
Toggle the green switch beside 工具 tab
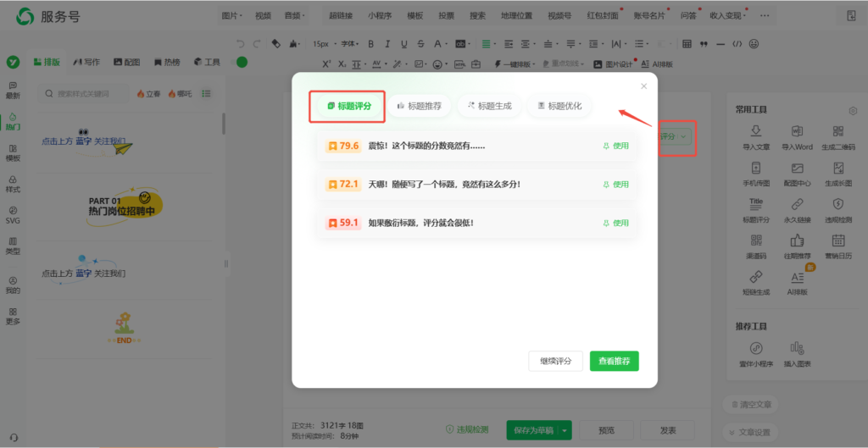click(242, 62)
